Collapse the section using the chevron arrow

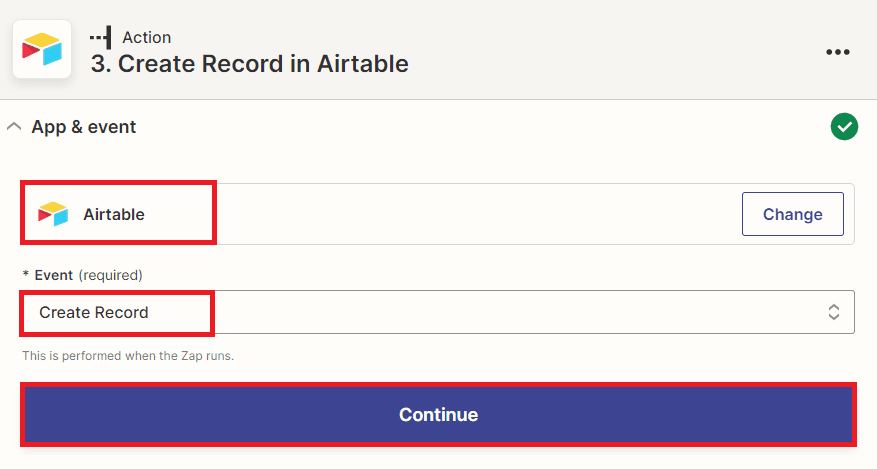14,127
